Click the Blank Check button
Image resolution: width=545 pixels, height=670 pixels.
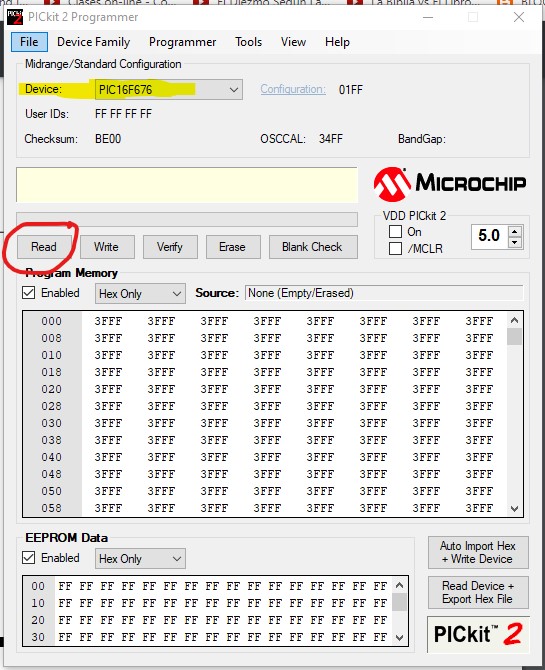pyautogui.click(x=313, y=247)
